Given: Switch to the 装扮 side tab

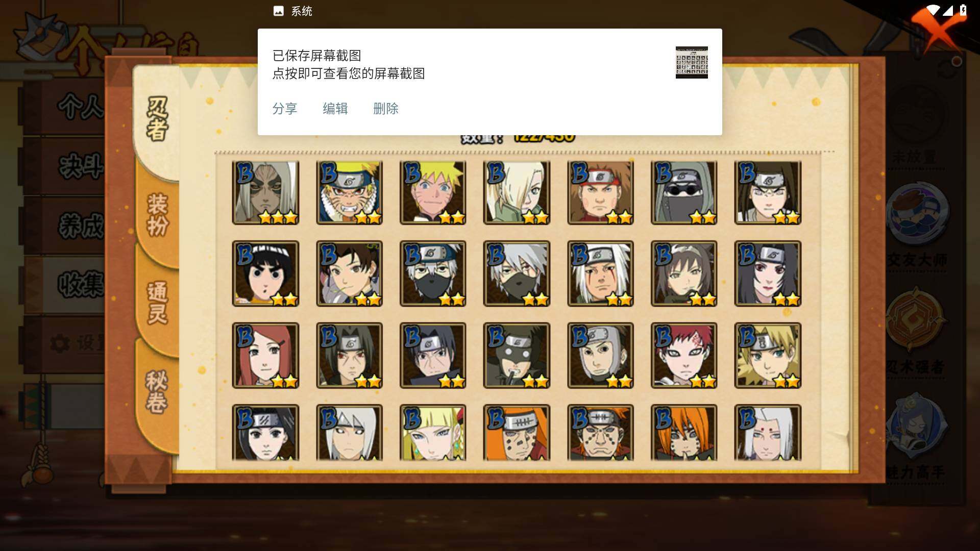Looking at the screenshot, I should point(157,214).
